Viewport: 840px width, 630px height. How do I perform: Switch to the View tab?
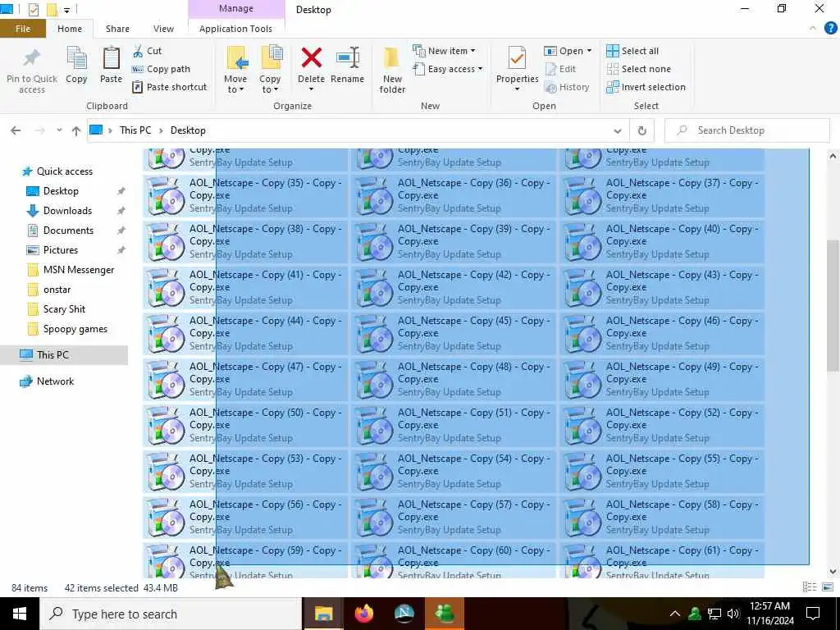click(163, 29)
